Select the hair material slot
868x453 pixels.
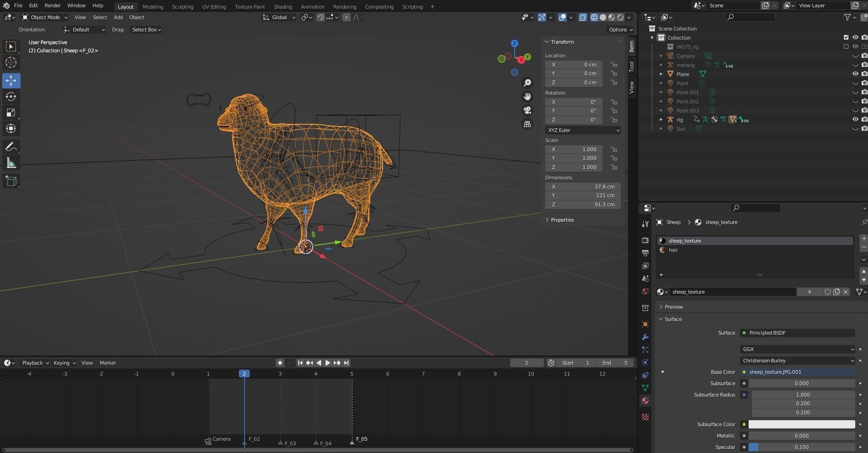755,250
